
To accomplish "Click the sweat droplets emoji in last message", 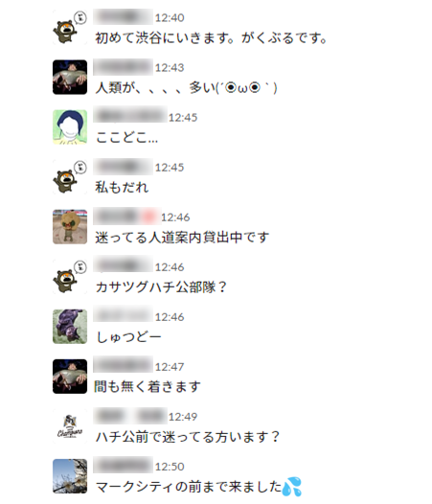I will click(292, 487).
